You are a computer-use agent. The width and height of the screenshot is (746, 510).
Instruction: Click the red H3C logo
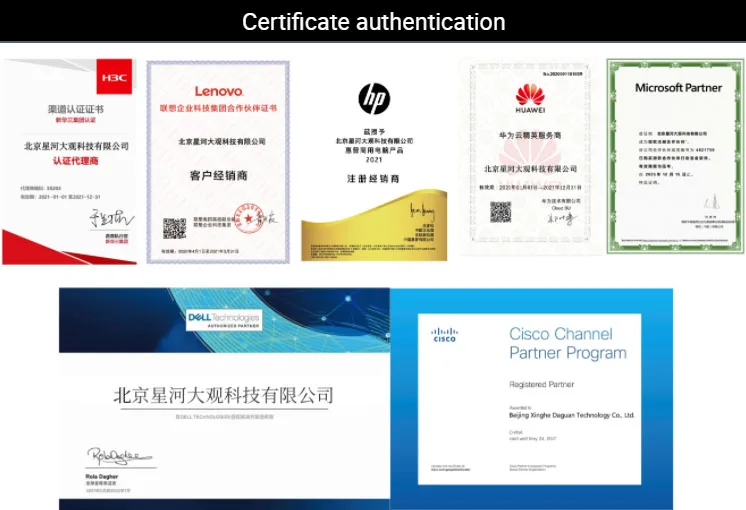(x=114, y=77)
